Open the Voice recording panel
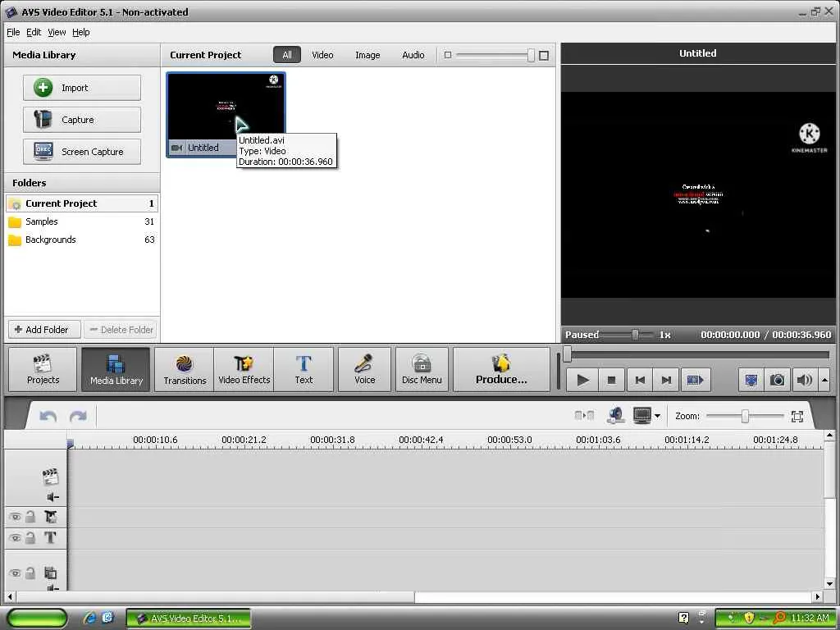 click(x=365, y=370)
